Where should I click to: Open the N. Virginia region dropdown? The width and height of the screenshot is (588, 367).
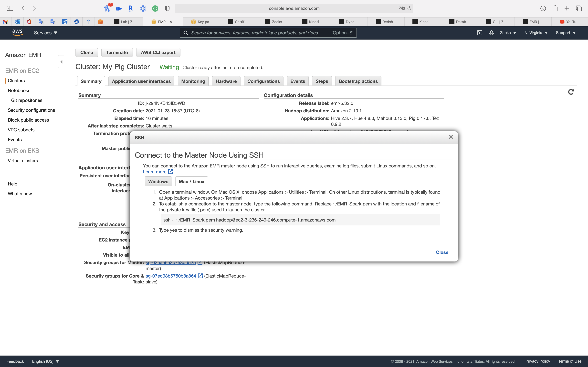(536, 33)
